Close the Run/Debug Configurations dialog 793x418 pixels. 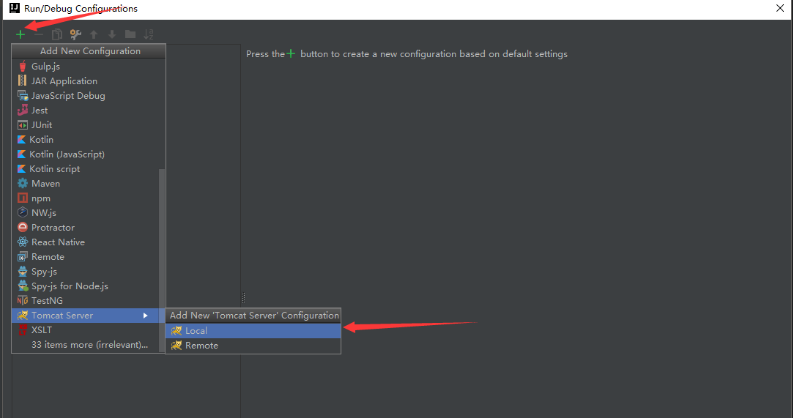(780, 8)
